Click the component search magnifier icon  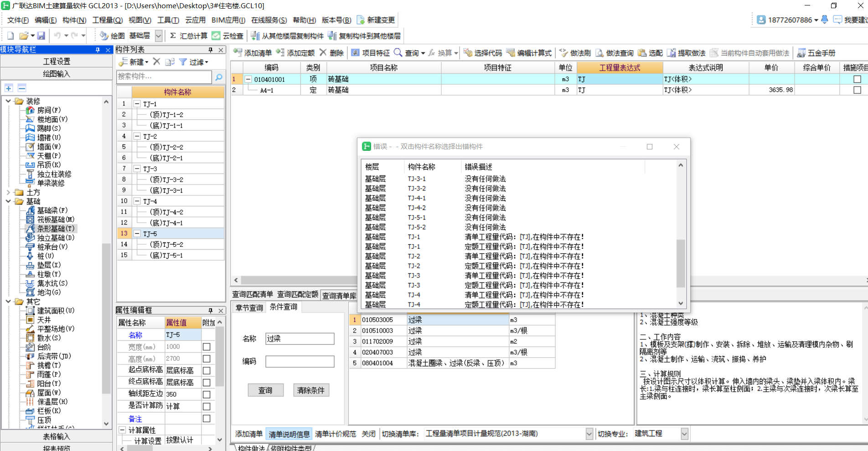219,77
